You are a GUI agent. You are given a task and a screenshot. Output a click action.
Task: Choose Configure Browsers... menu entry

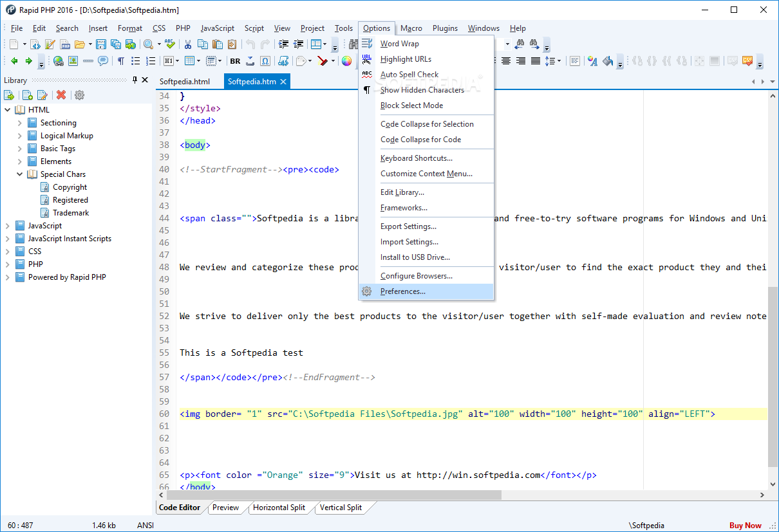[x=426, y=276]
